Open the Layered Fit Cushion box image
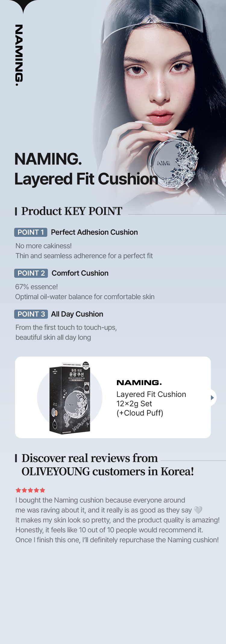226x644 pixels. click(70, 398)
